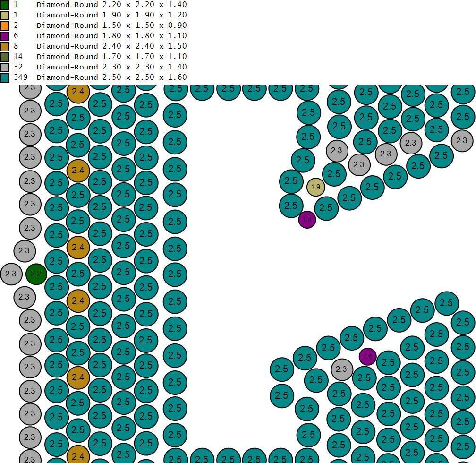Select legend text 'Diamond-Round 1.50 x 1.50 x 0.90'
The width and height of the screenshot is (476, 463).
point(112,25)
